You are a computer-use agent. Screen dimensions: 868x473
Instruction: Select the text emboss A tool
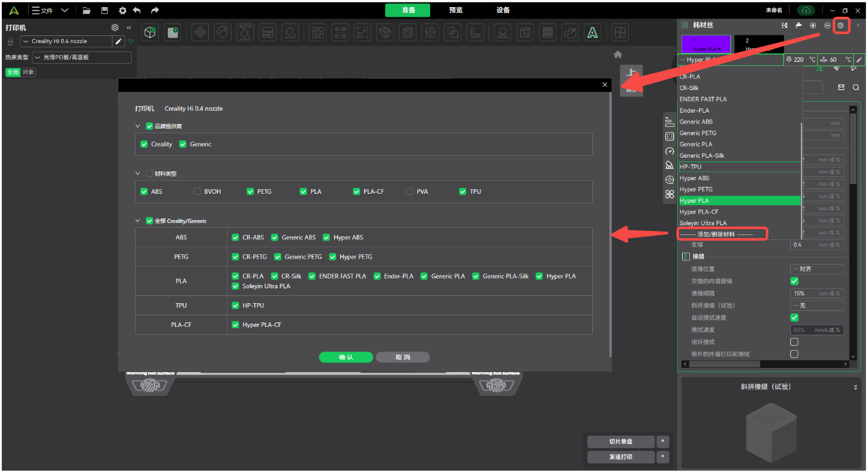pyautogui.click(x=592, y=32)
